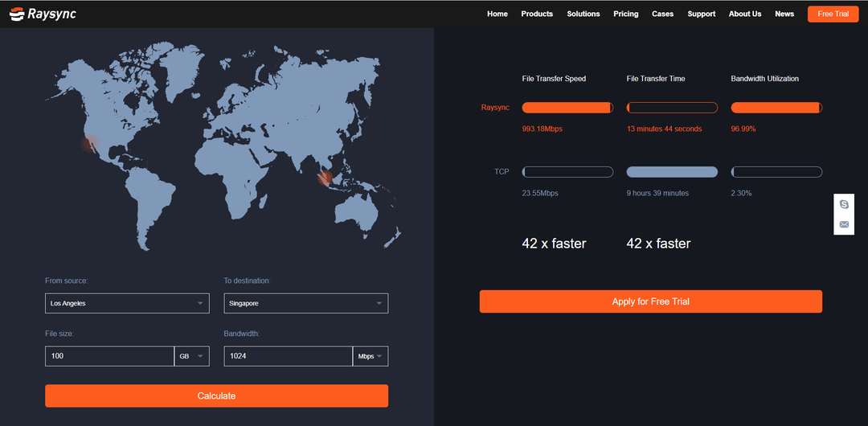868x426 pixels.
Task: Open email contact envelope icon
Action: [x=844, y=224]
